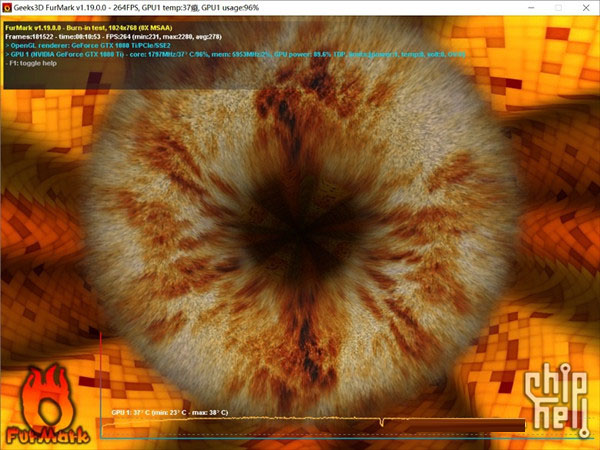
Task: Click the 'GPU 1 (NVIDIA GeForce GTX 1080 Ti)' core line
Action: 235,54
